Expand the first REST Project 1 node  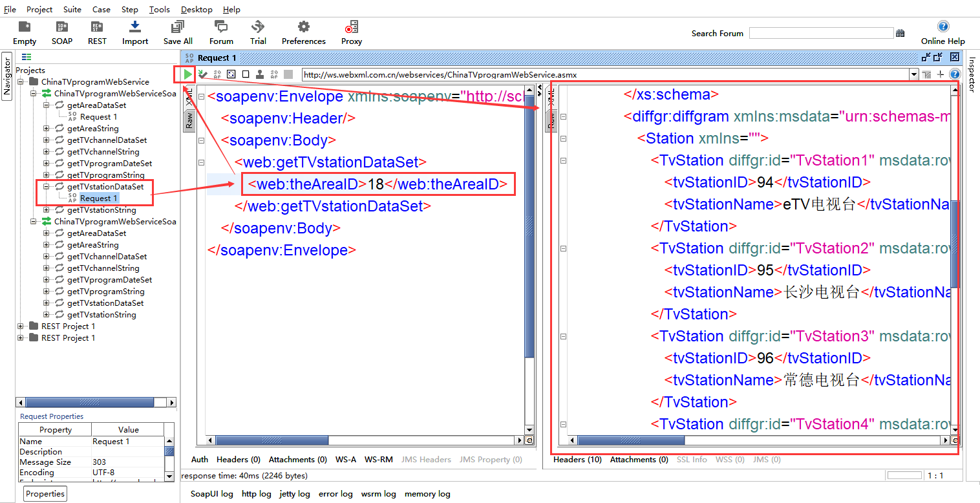coord(21,326)
